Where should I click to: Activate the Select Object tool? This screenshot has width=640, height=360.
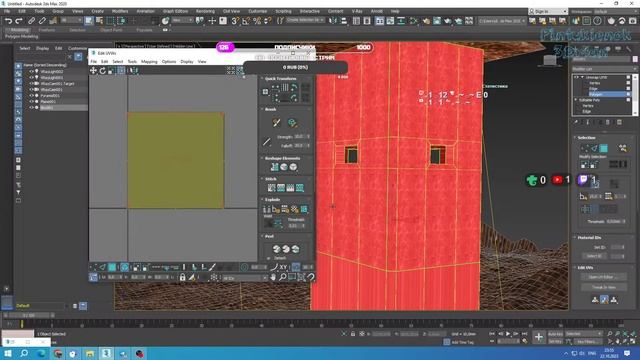point(89,20)
